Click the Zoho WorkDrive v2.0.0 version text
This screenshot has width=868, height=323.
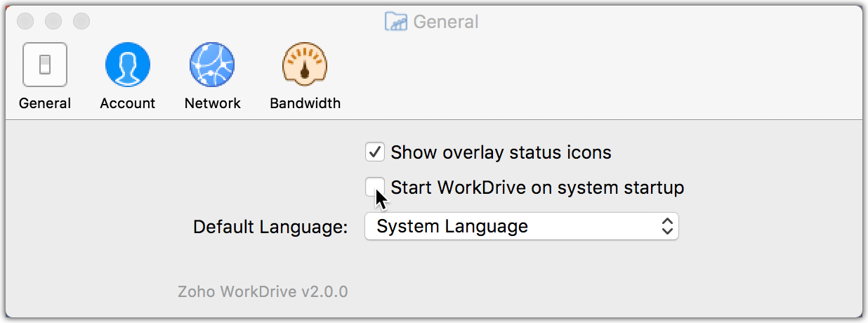coord(263,291)
